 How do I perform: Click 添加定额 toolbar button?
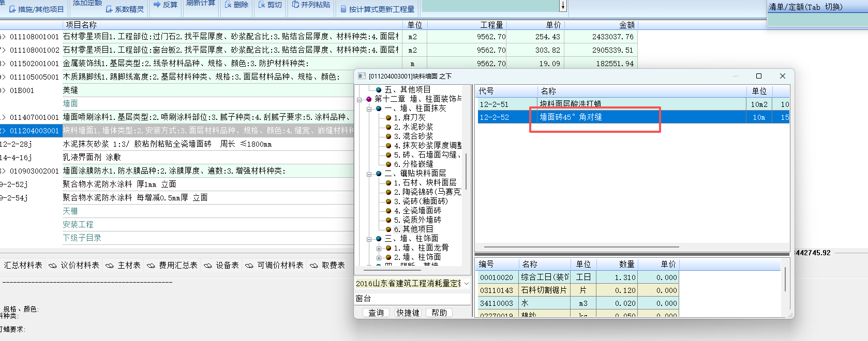[x=87, y=3]
